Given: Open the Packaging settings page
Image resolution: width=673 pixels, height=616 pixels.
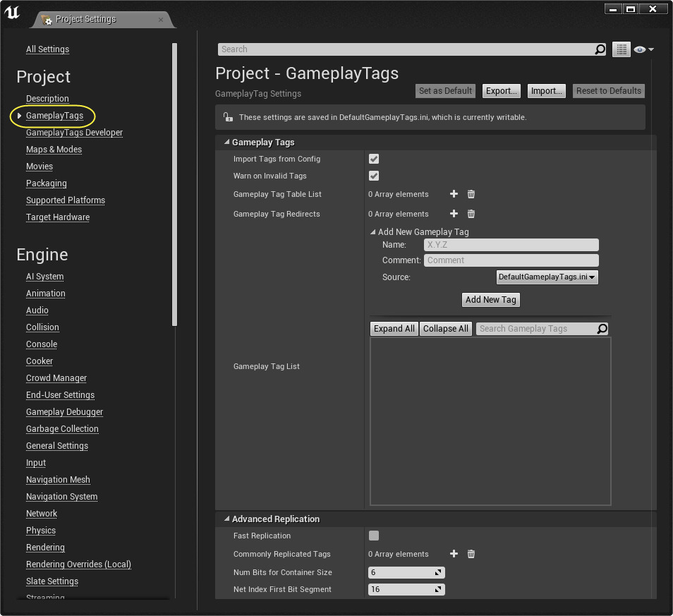Looking at the screenshot, I should coord(47,183).
